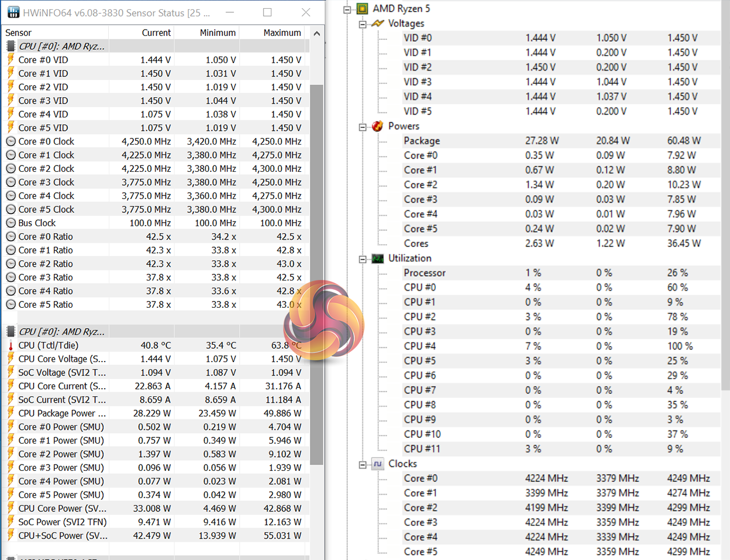Click the scroll up arrow in sensor list

click(317, 34)
